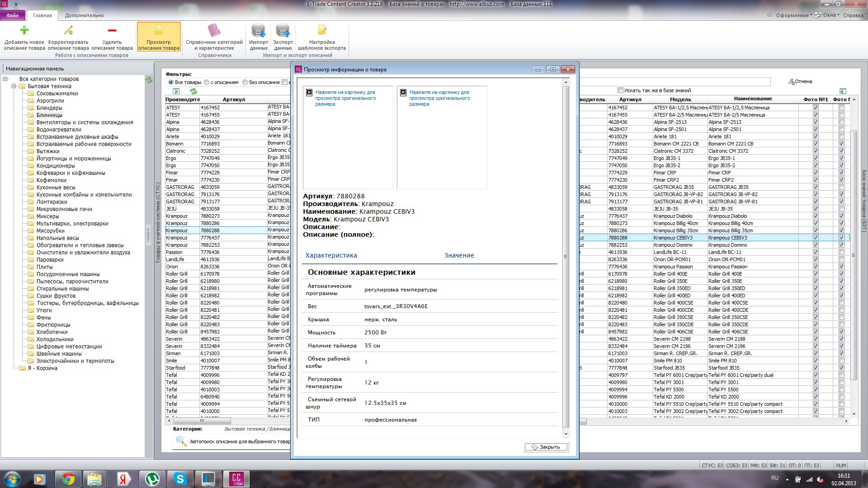Open the 'База знаний товаров (БЗТ)' side tab
This screenshot has height=488, width=868.
click(x=864, y=201)
